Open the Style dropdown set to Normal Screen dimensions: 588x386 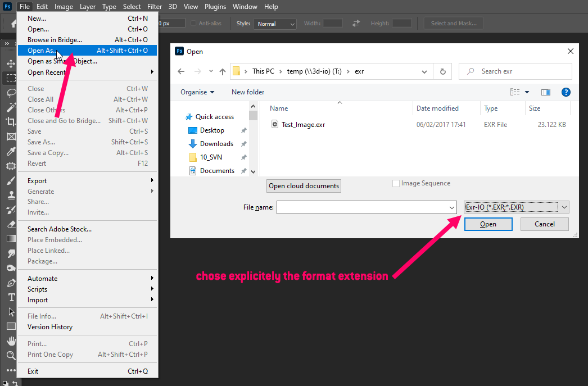274,24
